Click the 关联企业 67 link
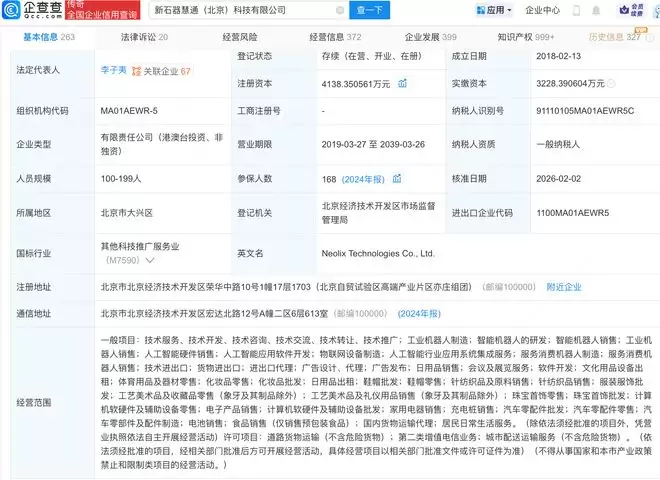This screenshot has height=480, width=660. click(x=170, y=71)
